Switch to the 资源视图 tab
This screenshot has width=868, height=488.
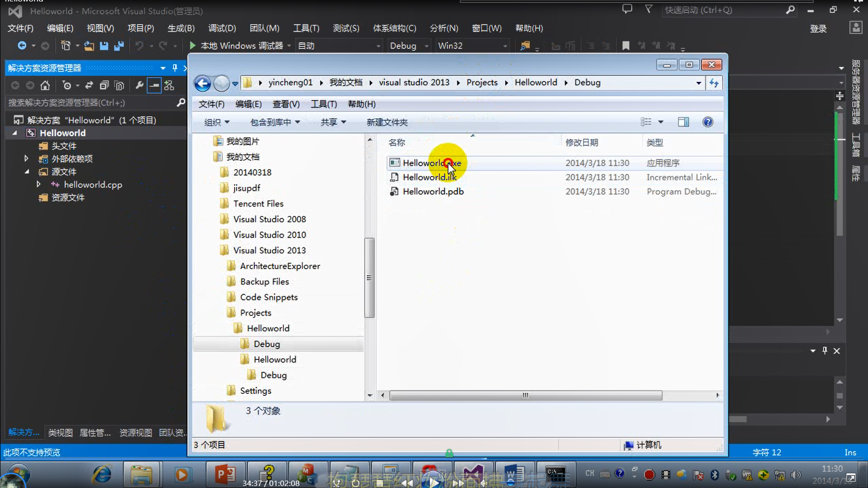click(x=136, y=432)
